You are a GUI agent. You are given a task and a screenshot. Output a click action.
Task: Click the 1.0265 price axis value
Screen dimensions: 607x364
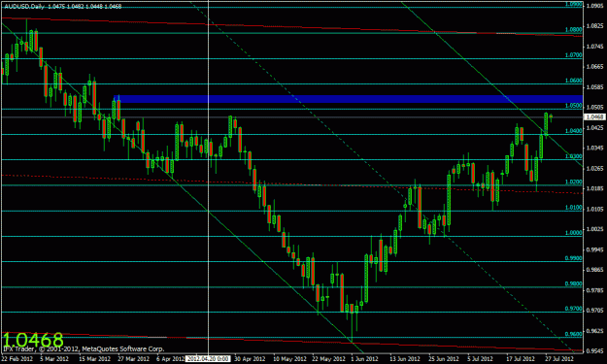pos(594,168)
